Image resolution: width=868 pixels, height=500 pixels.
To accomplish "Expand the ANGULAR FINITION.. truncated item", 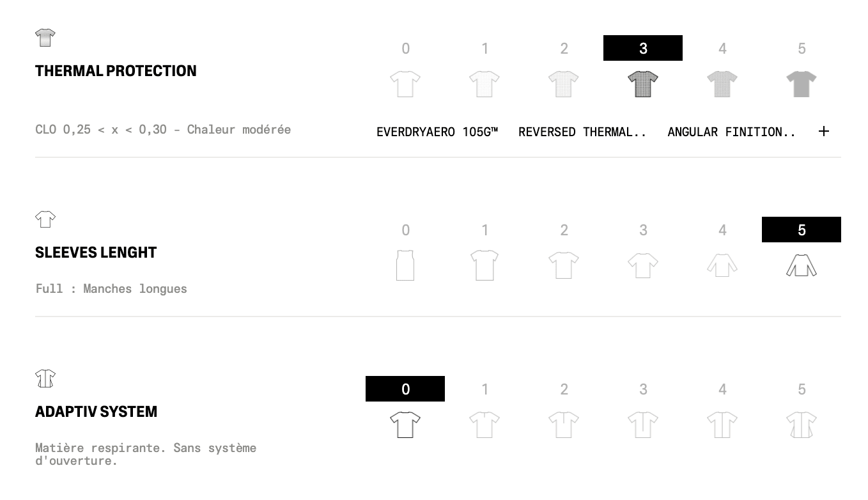I will pyautogui.click(x=732, y=132).
